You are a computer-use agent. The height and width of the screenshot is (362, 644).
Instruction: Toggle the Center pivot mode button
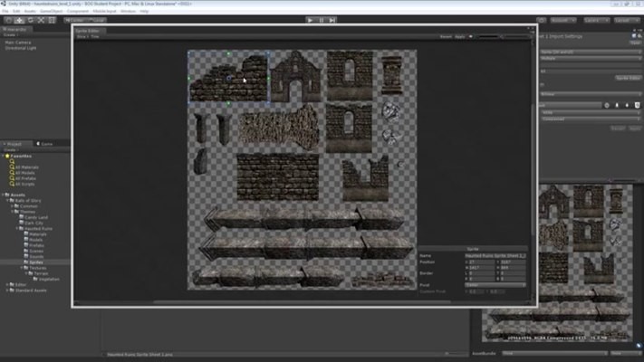tap(74, 20)
